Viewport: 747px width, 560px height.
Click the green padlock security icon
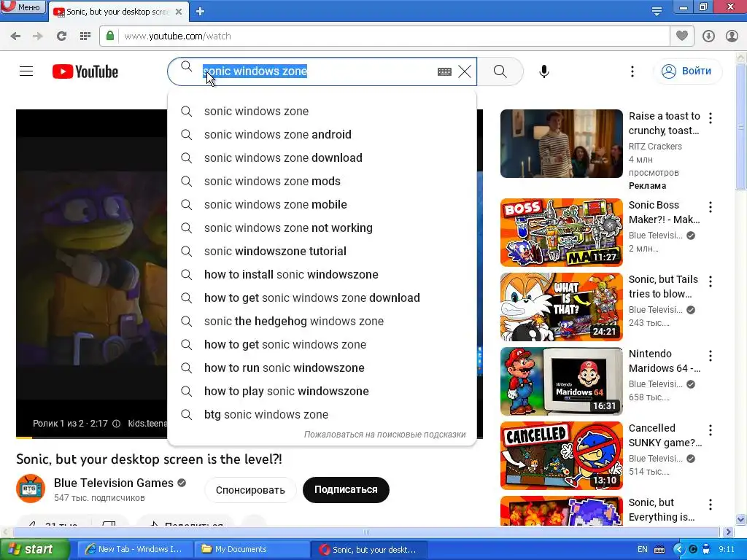point(110,36)
